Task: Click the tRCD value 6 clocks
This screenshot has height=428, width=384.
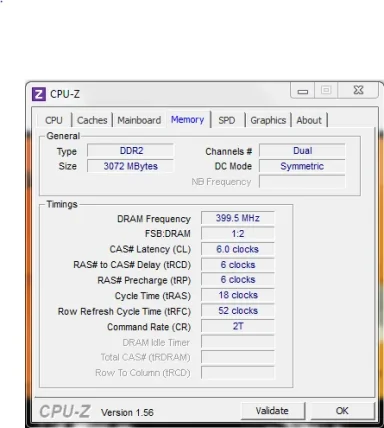Action: pos(238,265)
